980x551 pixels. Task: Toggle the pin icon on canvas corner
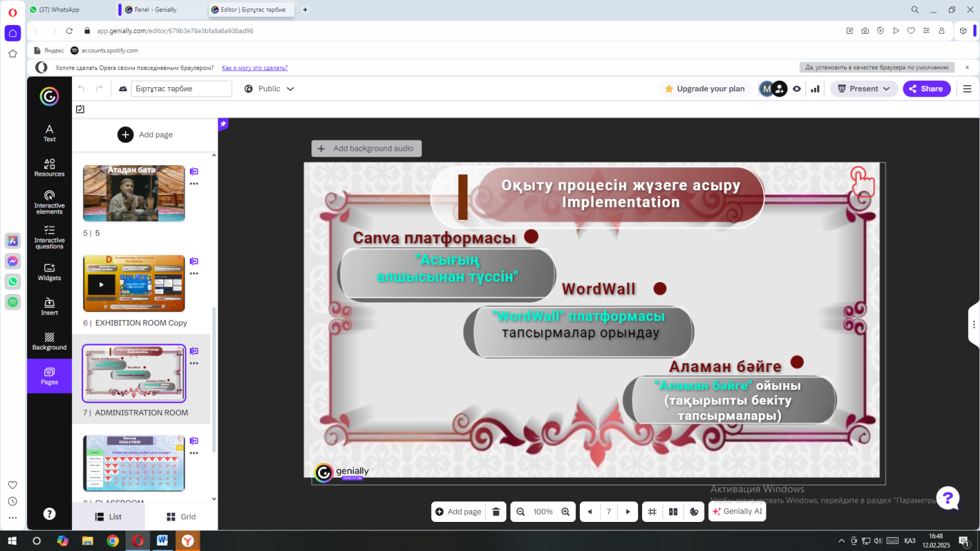(x=224, y=124)
